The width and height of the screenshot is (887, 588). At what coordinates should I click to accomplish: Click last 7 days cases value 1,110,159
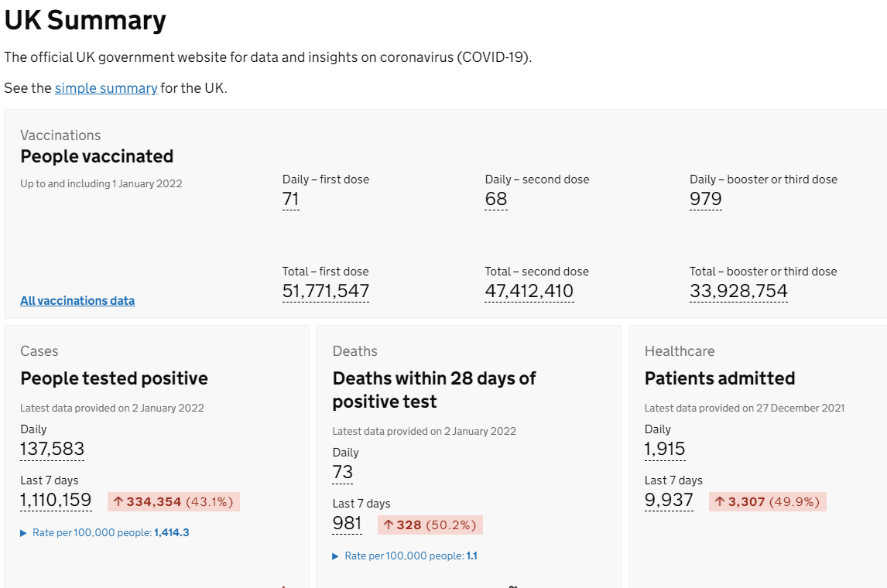(x=56, y=501)
